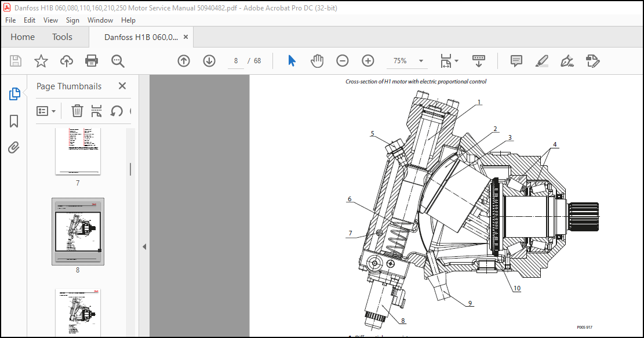This screenshot has height=338, width=644.
Task: Select page 9 thumbnail
Action: tap(78, 312)
